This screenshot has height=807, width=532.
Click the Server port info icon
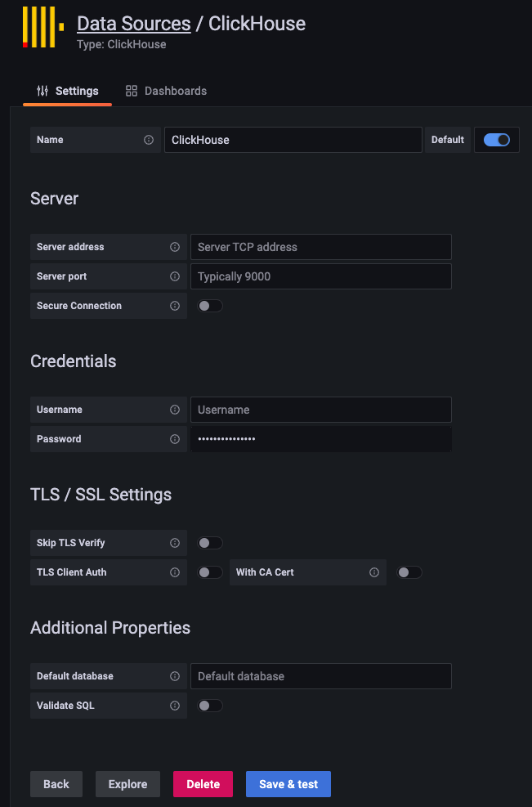(175, 276)
